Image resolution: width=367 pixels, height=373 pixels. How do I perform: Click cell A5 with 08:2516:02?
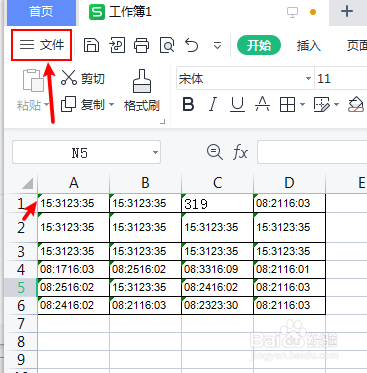click(74, 287)
